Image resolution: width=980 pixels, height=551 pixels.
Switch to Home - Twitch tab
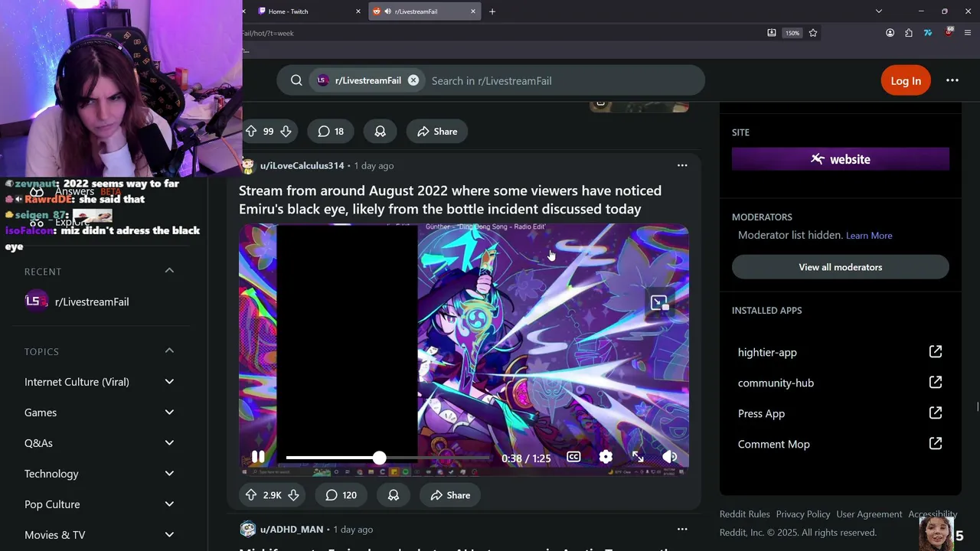point(306,11)
